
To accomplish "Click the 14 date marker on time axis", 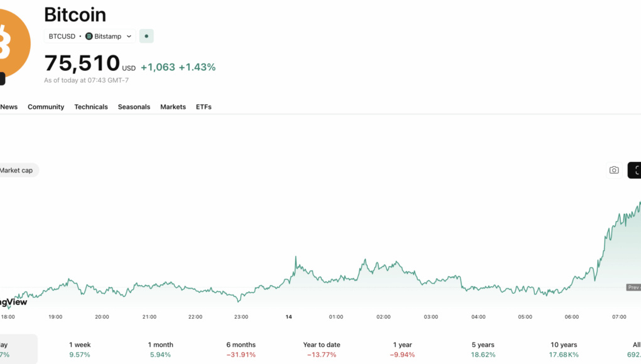I will (289, 317).
